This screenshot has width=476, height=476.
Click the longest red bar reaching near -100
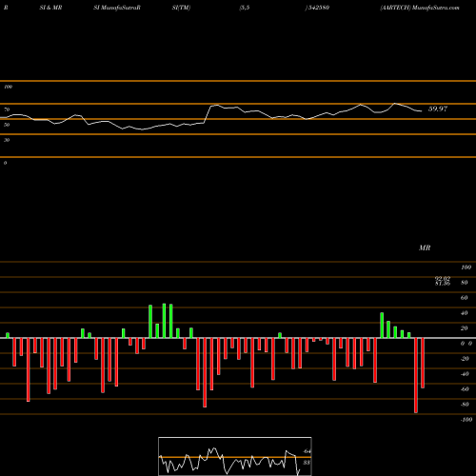[416, 375]
